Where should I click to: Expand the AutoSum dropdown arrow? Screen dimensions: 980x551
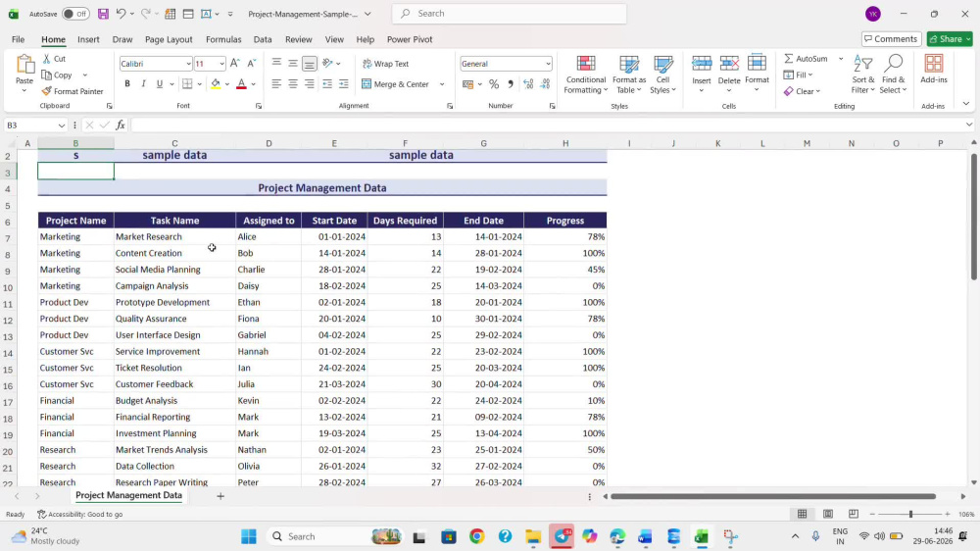[841, 58]
